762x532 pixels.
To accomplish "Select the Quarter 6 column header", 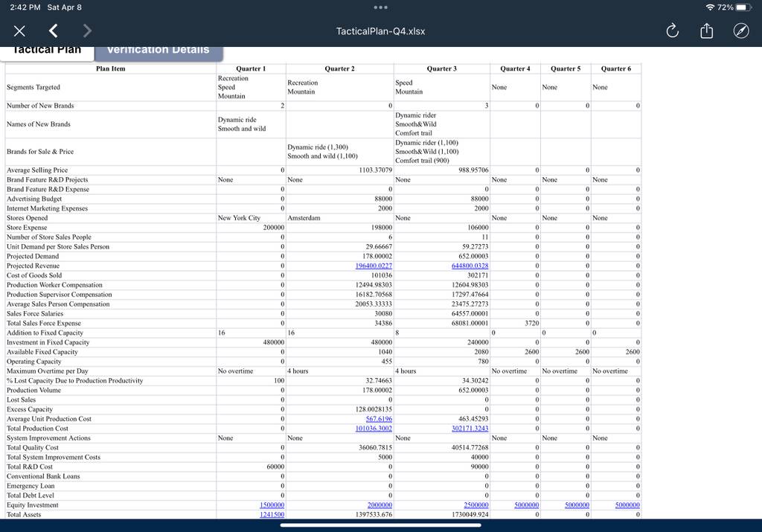I will point(616,68).
